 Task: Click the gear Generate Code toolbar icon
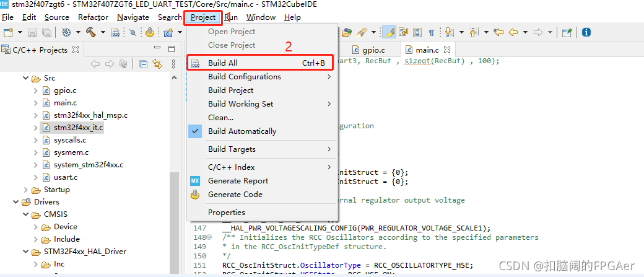(149, 32)
